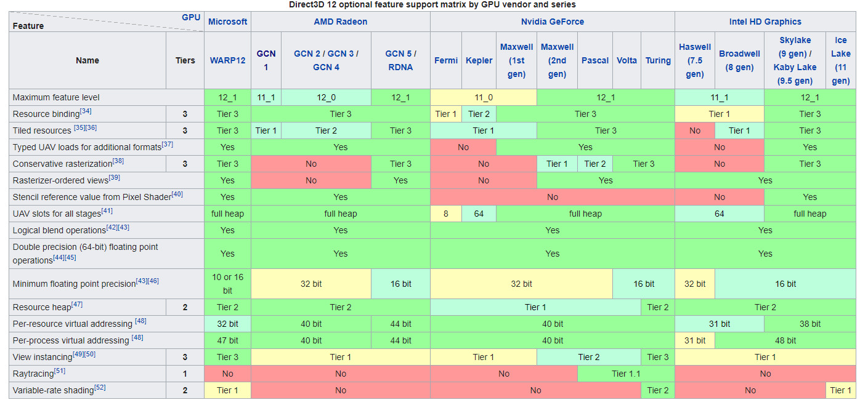This screenshot has width=868, height=413.
Task: Jump to reference [52] on Variable-rate shading
Action: [100, 388]
